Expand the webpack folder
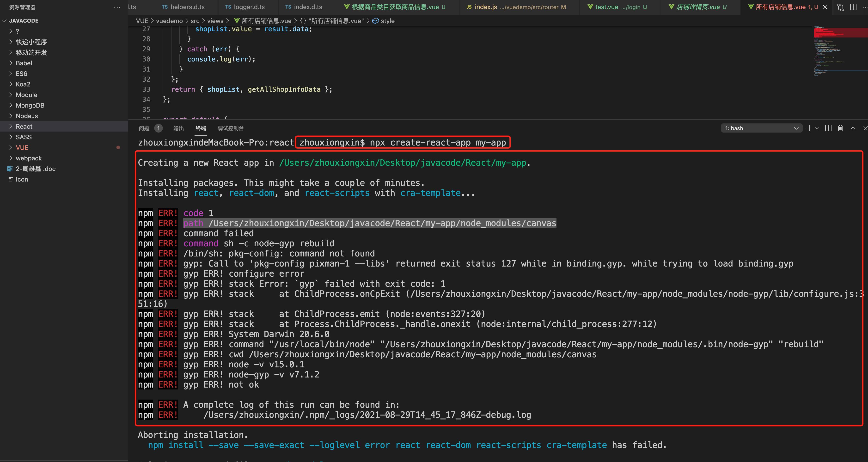This screenshot has width=868, height=462. [x=64, y=158]
